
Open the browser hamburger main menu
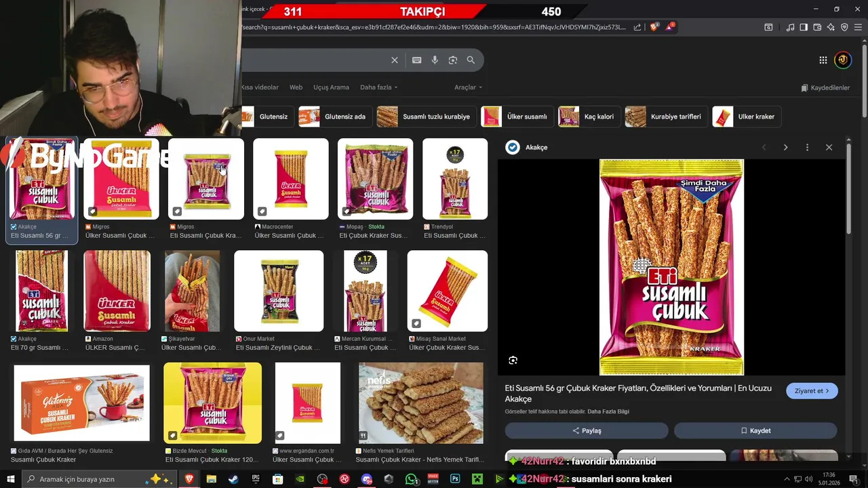click(x=859, y=27)
